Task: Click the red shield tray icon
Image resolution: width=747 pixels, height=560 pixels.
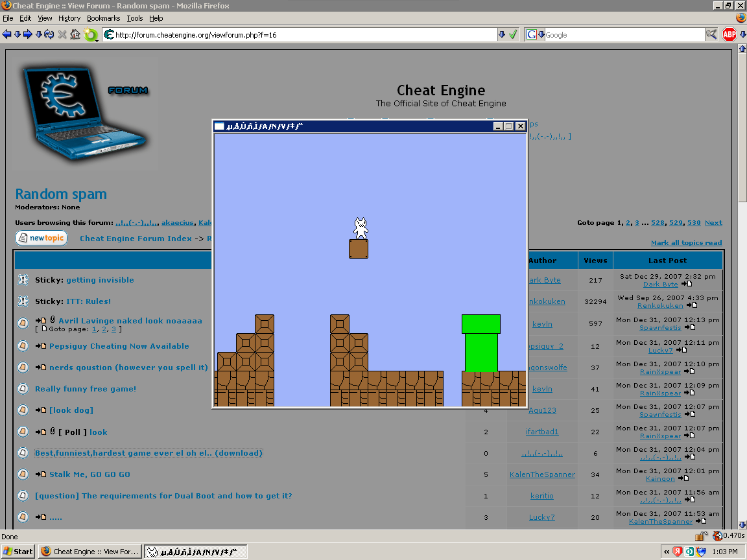Action: [678, 552]
